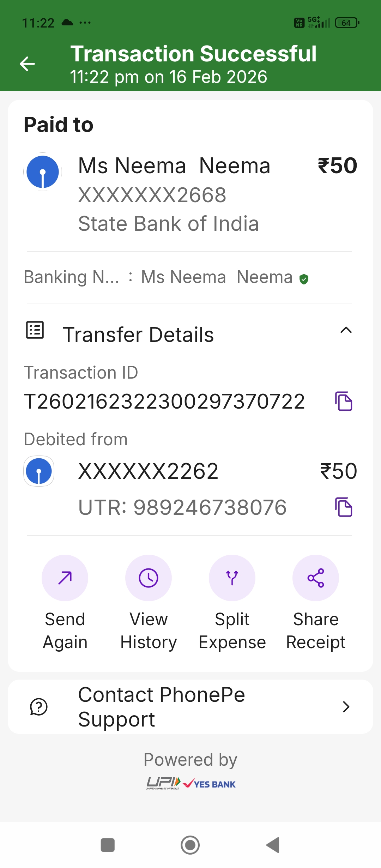Screen dimensions: 381x868
Task: Collapse the Transfer Details section
Action: click(346, 330)
